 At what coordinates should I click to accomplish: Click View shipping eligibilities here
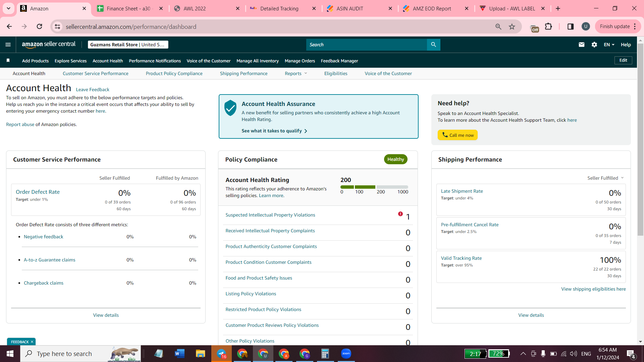tap(593, 289)
